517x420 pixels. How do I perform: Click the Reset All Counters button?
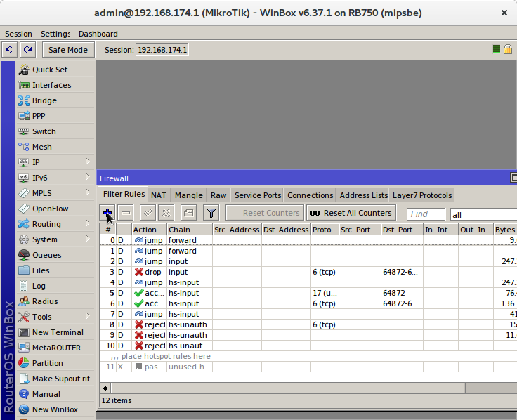pos(351,213)
